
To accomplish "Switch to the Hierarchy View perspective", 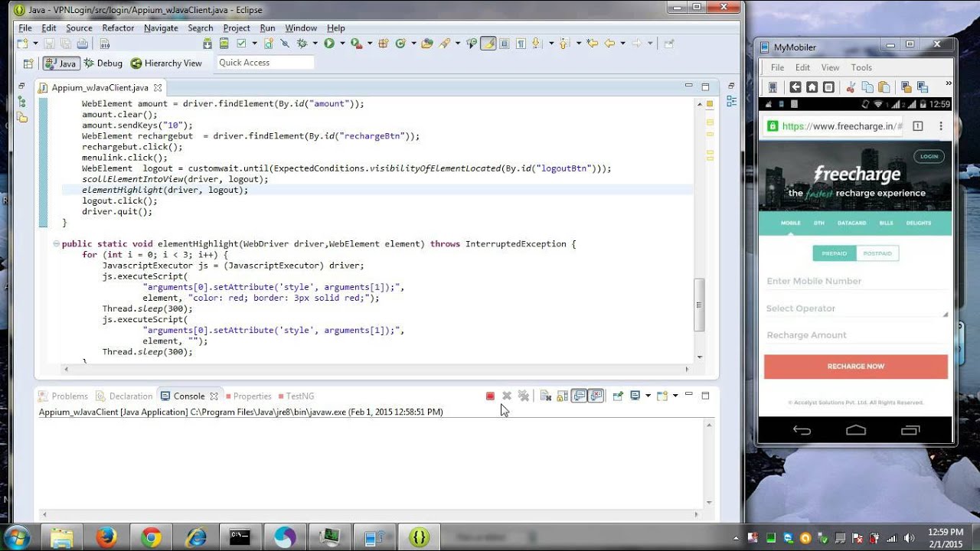I will click(x=166, y=64).
